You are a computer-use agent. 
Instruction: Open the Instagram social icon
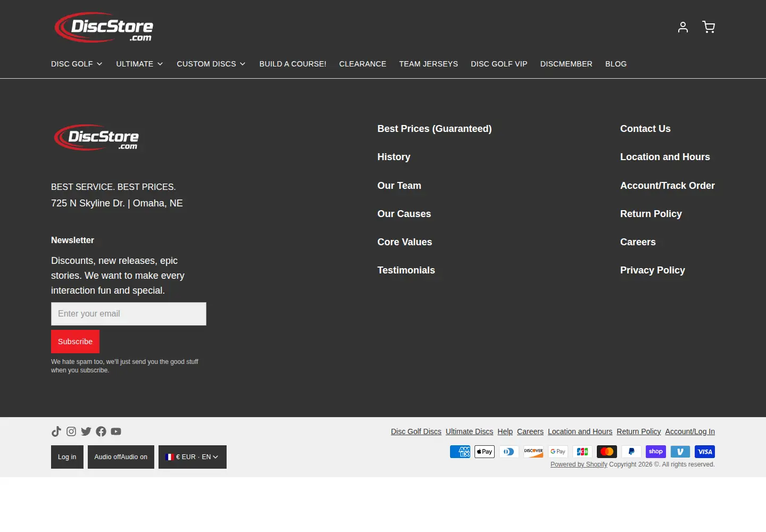(71, 431)
